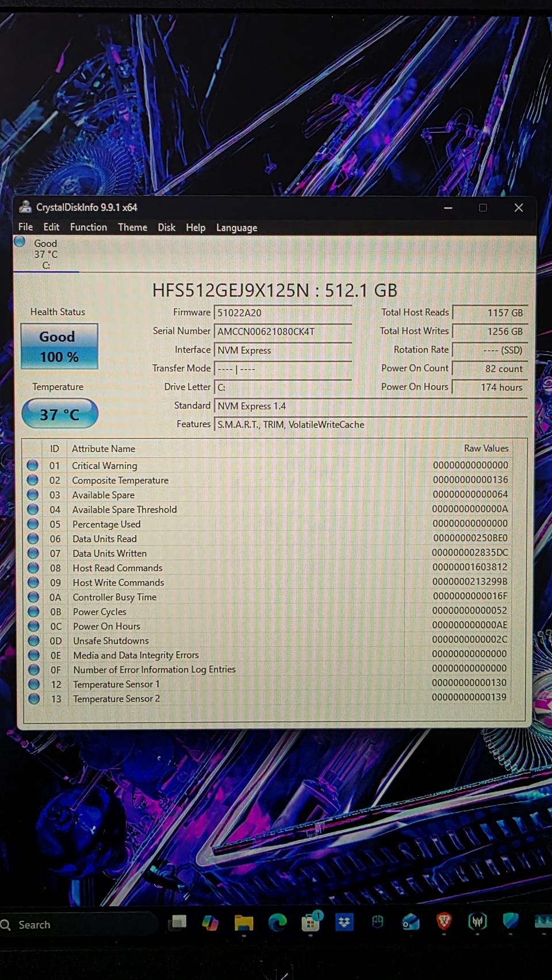
Task: Click raw value 0000000000002C
Action: click(x=470, y=639)
